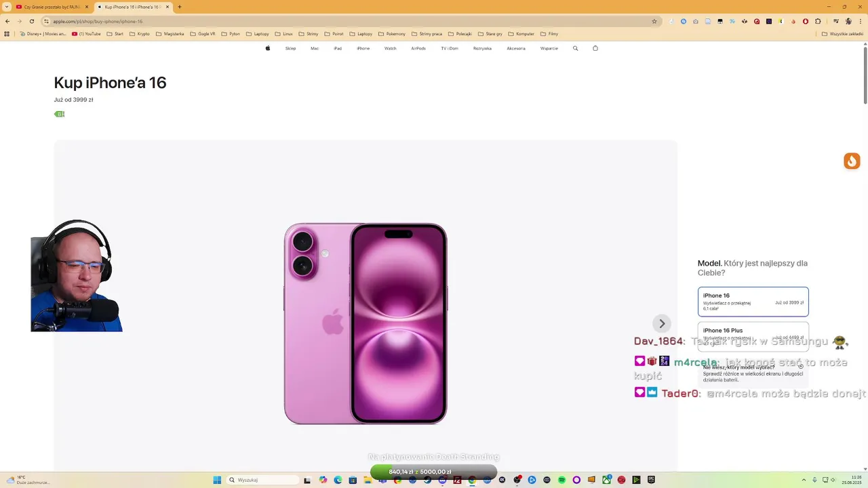
Task: Open the Chrome three-dot menu
Action: coord(861,21)
